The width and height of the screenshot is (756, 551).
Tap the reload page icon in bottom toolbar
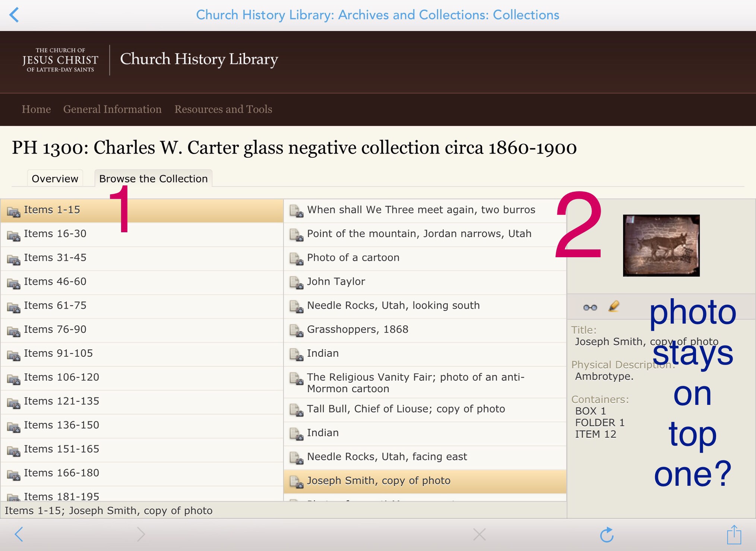pos(607,535)
